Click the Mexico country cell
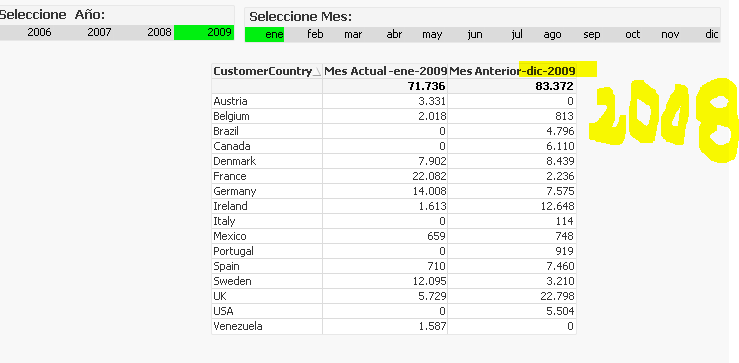739x363 pixels. [x=267, y=236]
